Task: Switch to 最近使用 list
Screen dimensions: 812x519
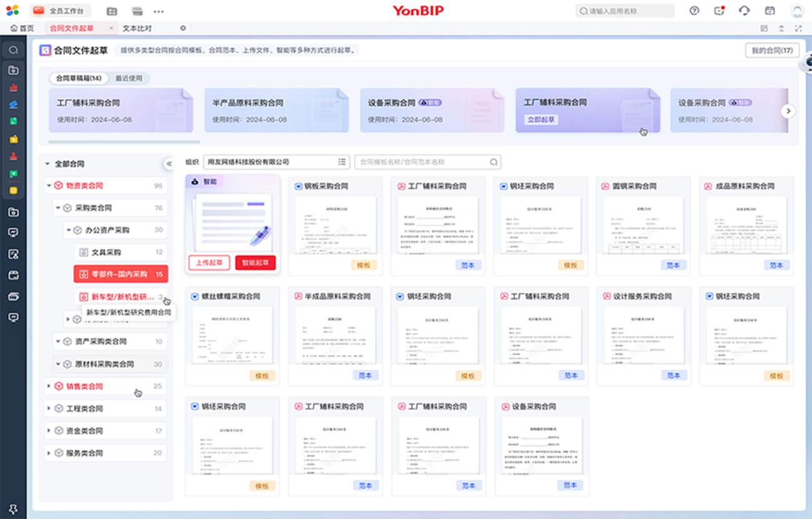Action: (129, 78)
